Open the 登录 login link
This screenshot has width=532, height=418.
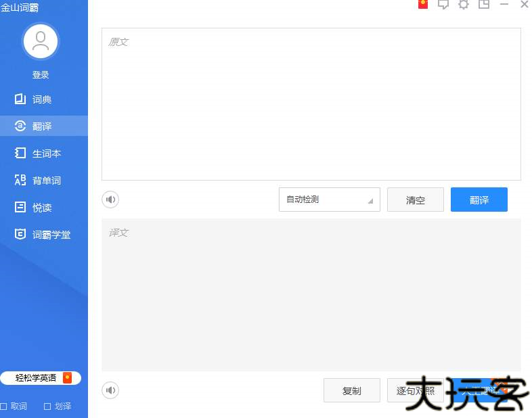41,74
